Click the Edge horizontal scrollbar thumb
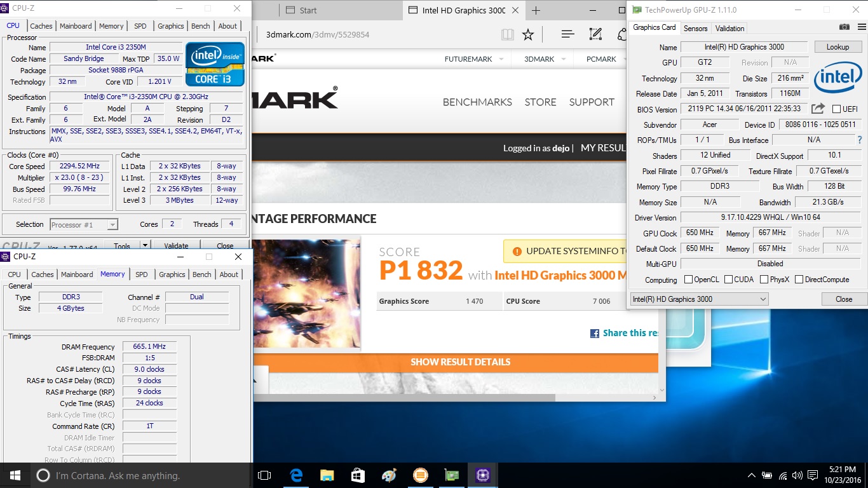This screenshot has width=868, height=488. point(404,398)
